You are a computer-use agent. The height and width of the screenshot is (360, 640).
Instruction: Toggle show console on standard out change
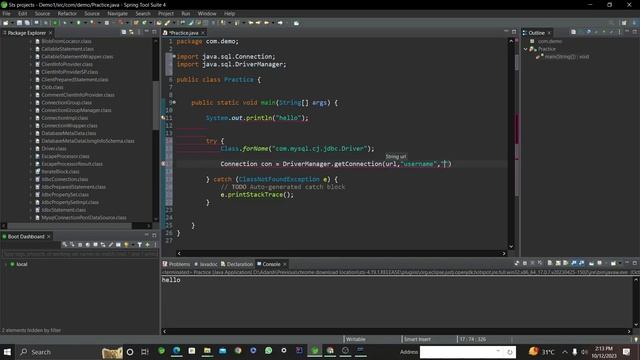(573, 263)
